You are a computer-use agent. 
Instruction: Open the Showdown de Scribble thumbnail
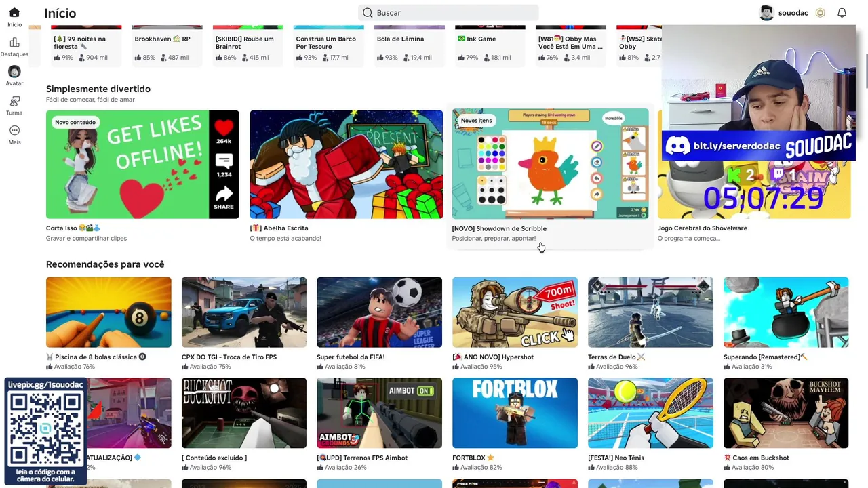point(550,164)
